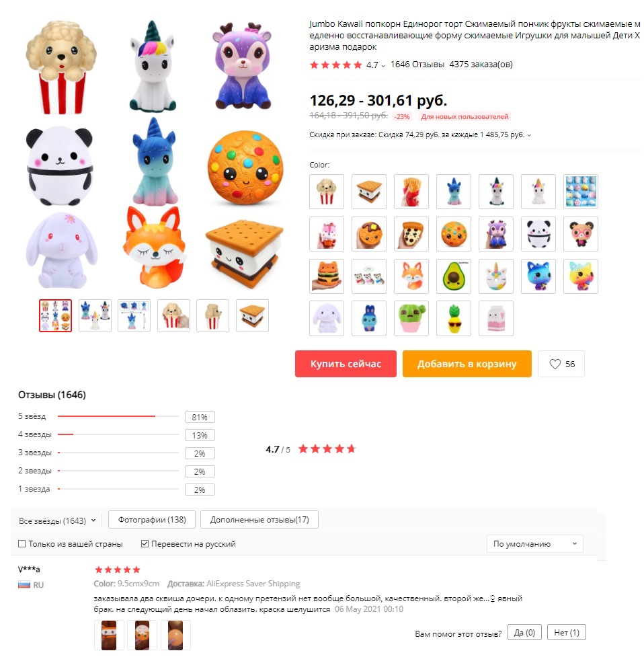644x659 pixels.
Task: Choose the pineapple with sunglasses variant
Action: [454, 318]
